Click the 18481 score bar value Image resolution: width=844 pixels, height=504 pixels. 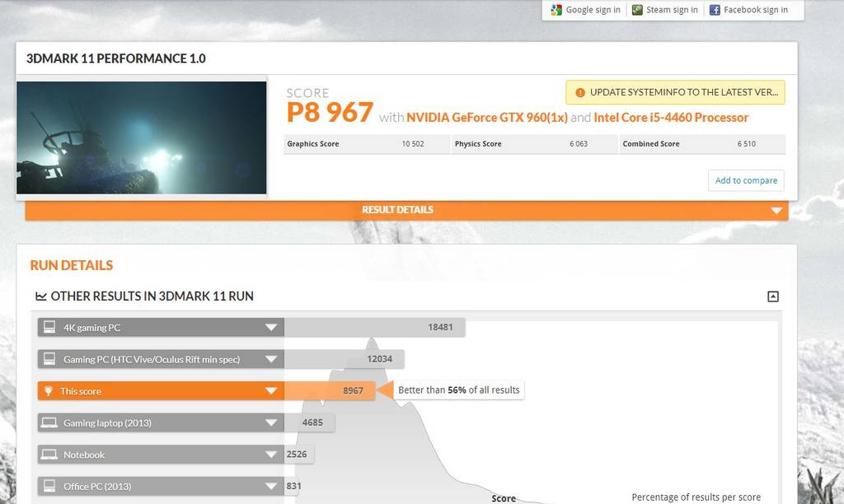[x=440, y=327]
